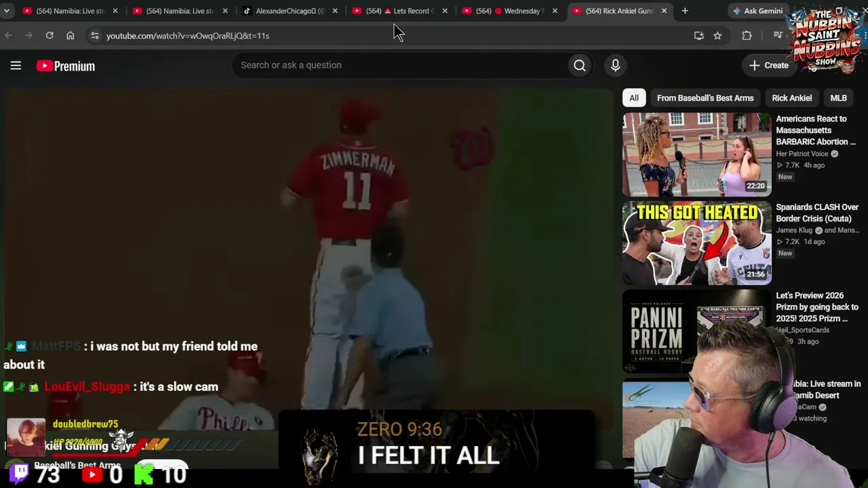
Task: Start voice search with the microphone icon
Action: (x=615, y=65)
